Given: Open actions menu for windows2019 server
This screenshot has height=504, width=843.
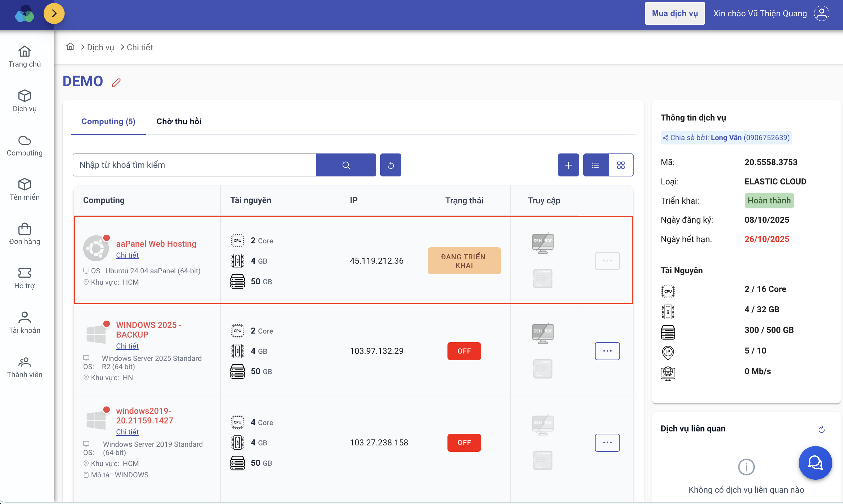Looking at the screenshot, I should [x=607, y=442].
